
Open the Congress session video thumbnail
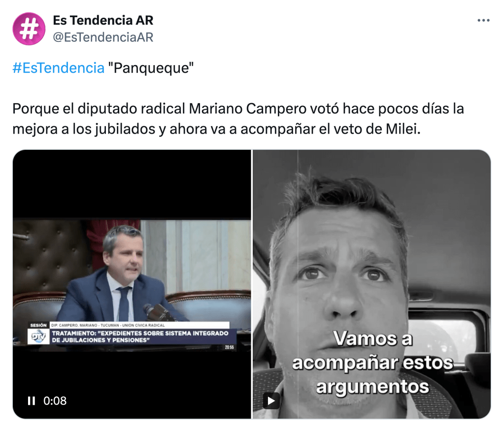point(132,284)
